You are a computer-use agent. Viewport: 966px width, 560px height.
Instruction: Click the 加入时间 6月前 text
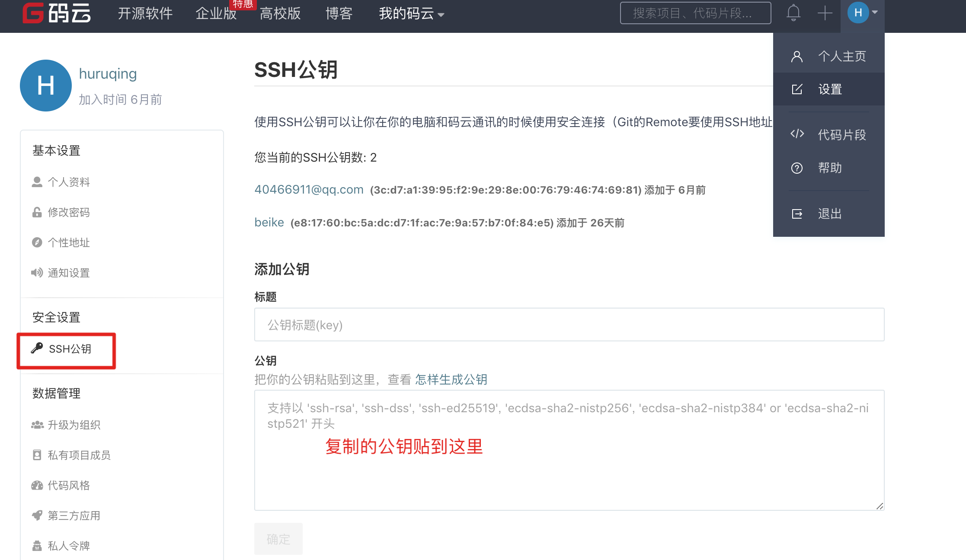point(120,99)
